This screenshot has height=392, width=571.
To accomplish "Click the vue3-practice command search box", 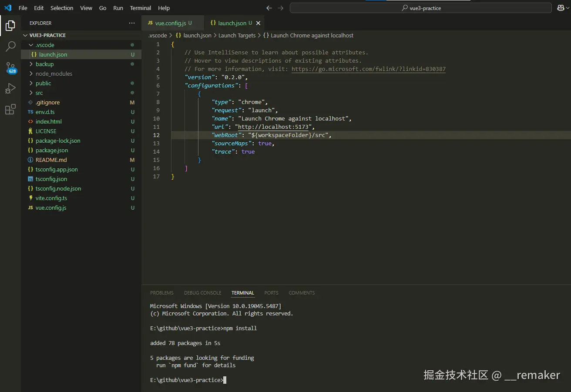I will [420, 8].
